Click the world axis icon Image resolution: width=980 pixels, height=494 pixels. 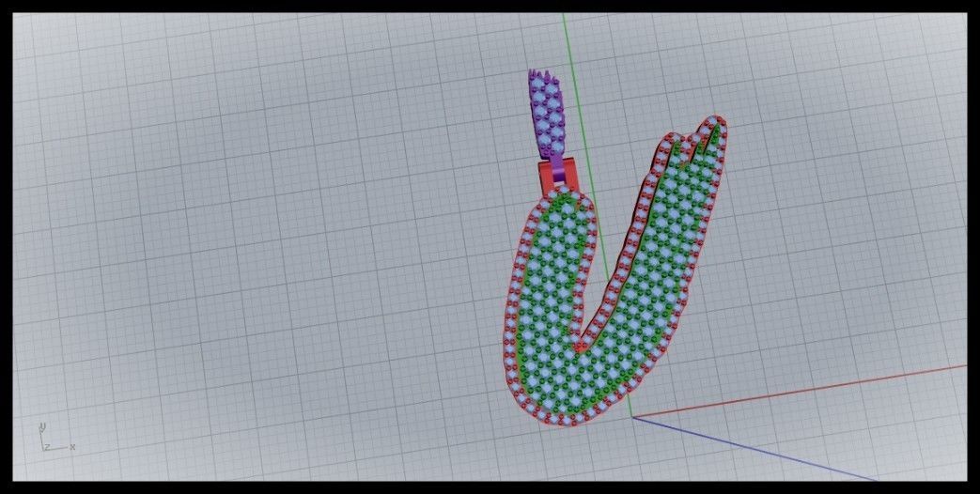[x=55, y=438]
